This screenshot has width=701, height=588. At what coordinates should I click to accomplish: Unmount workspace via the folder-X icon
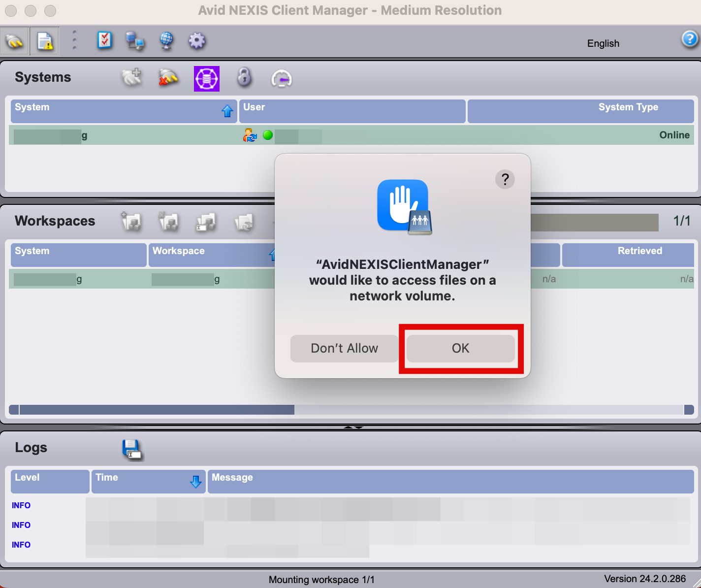pyautogui.click(x=169, y=222)
